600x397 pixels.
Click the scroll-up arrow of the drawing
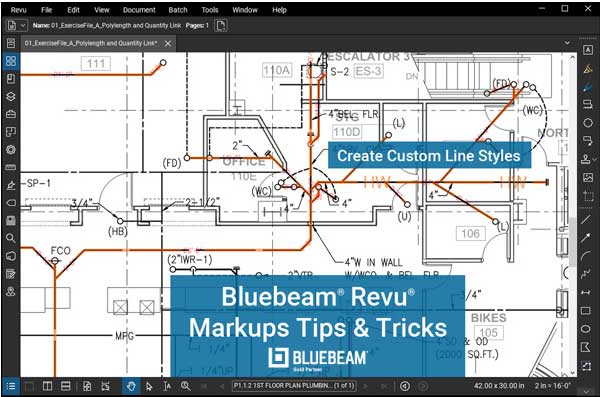572,57
